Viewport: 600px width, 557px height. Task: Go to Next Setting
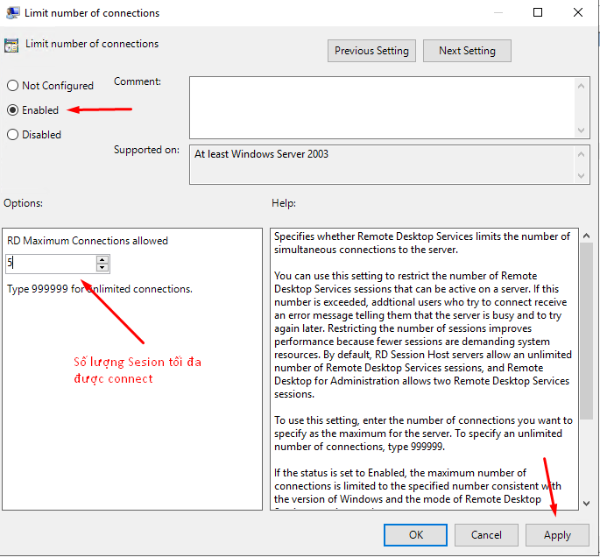pyautogui.click(x=467, y=50)
